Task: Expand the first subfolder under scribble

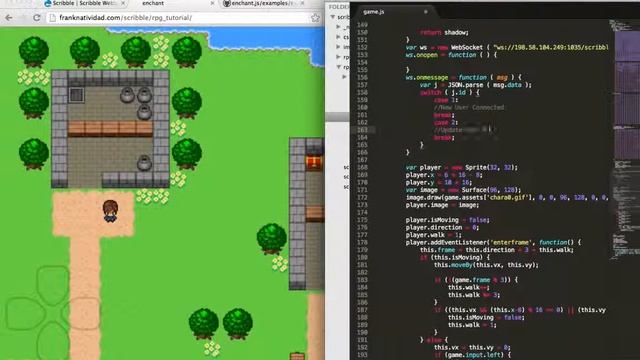Action: [x=338, y=27]
